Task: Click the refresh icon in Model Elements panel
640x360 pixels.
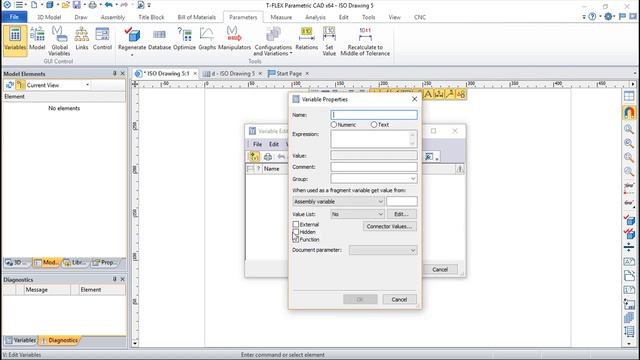Action: click(x=9, y=85)
